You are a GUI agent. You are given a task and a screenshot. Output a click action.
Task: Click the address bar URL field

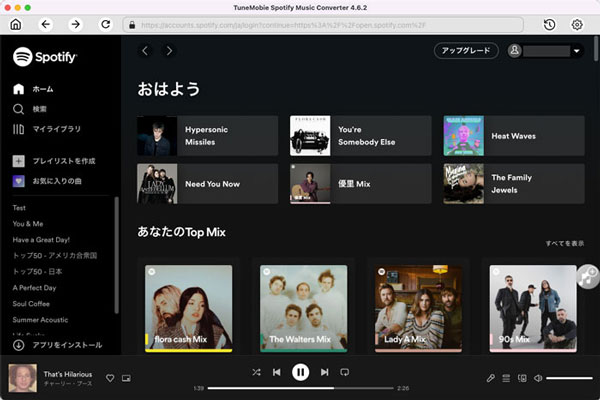click(323, 25)
